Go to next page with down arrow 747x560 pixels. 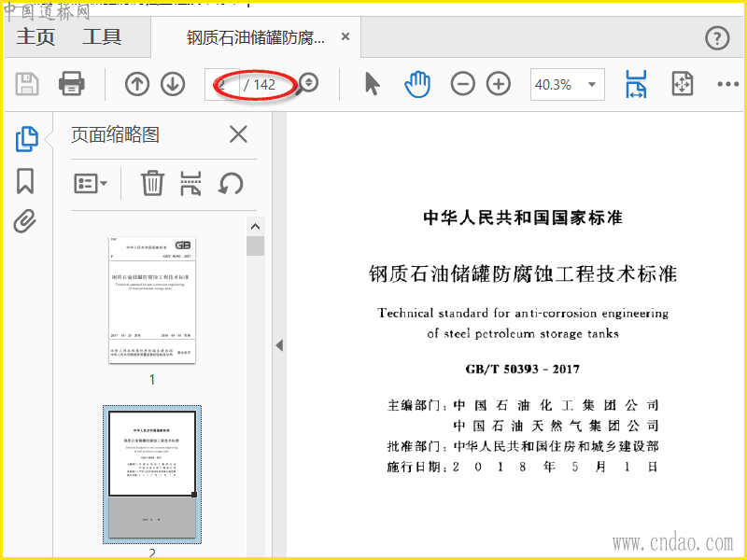(x=173, y=84)
